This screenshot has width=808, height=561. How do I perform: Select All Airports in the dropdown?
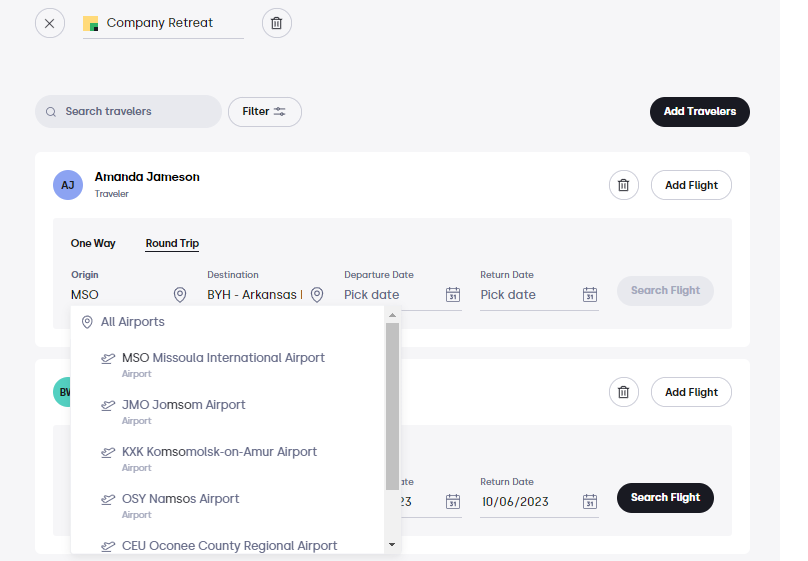click(x=227, y=322)
